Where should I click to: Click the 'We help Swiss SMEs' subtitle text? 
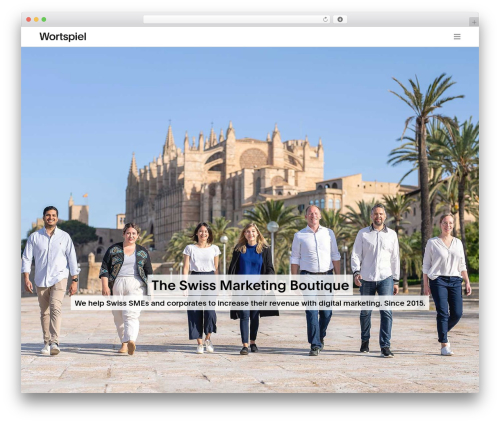pos(250,303)
